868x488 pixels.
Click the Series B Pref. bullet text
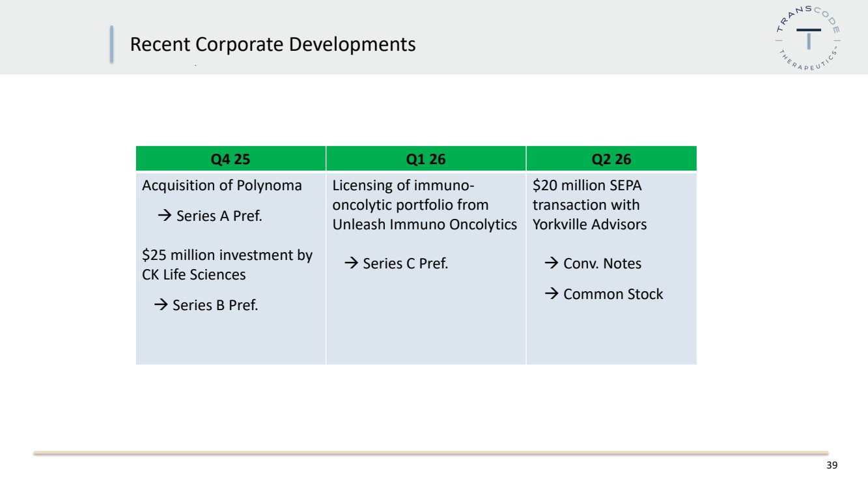coord(215,304)
